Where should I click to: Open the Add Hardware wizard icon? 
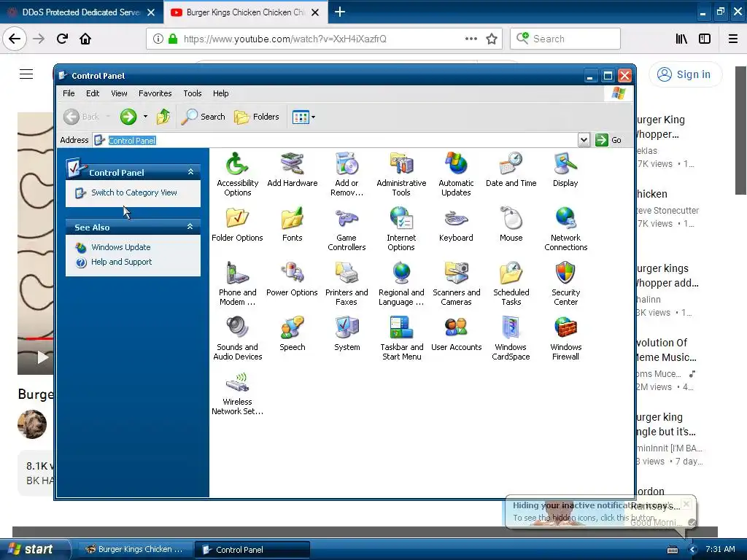[x=292, y=170]
